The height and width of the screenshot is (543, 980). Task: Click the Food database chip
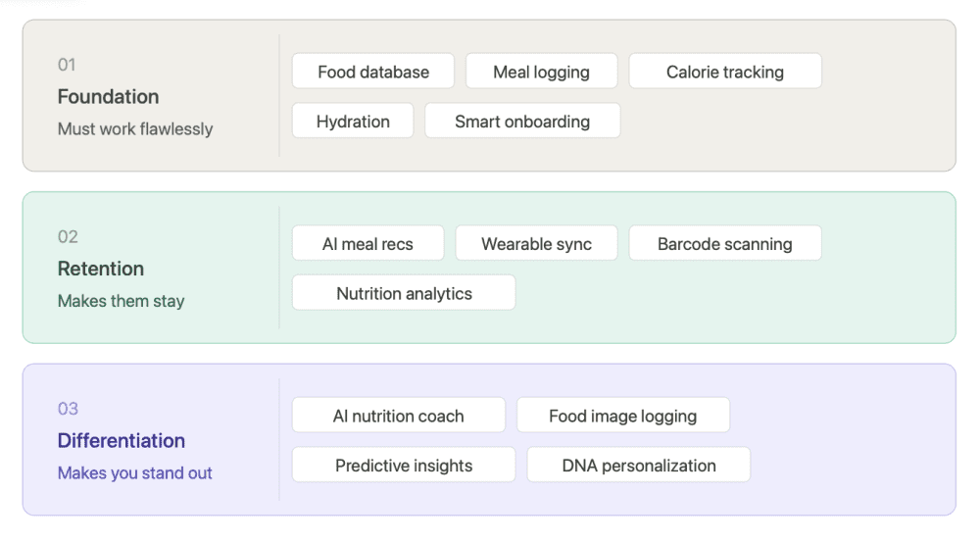point(373,72)
